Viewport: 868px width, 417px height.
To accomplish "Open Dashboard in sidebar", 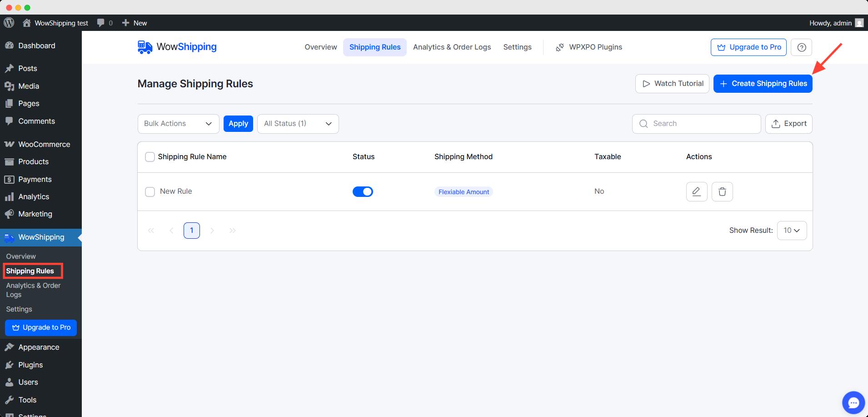I will coord(41,45).
